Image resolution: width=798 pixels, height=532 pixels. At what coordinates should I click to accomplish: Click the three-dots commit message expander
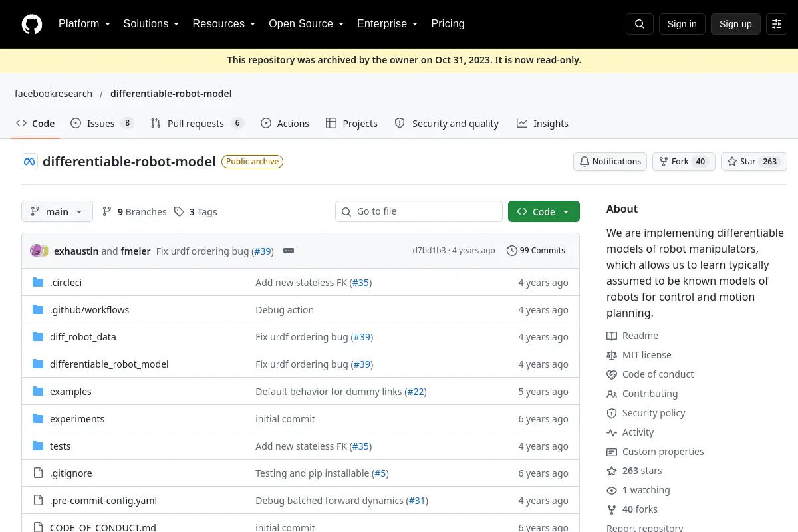click(x=289, y=251)
